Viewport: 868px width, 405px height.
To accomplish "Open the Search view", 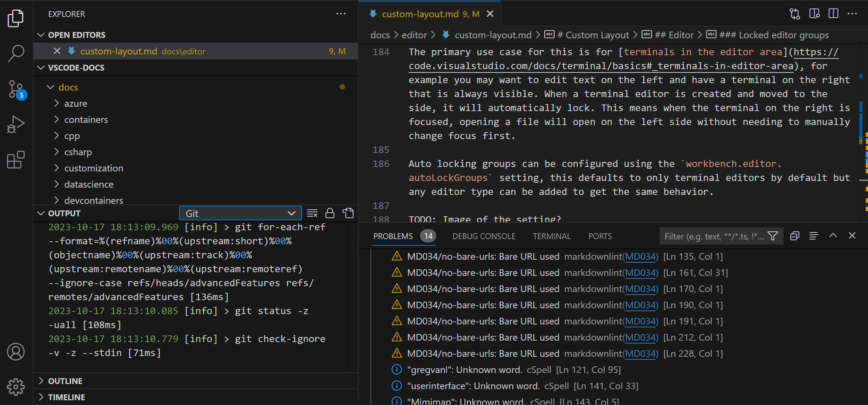I will click(15, 53).
